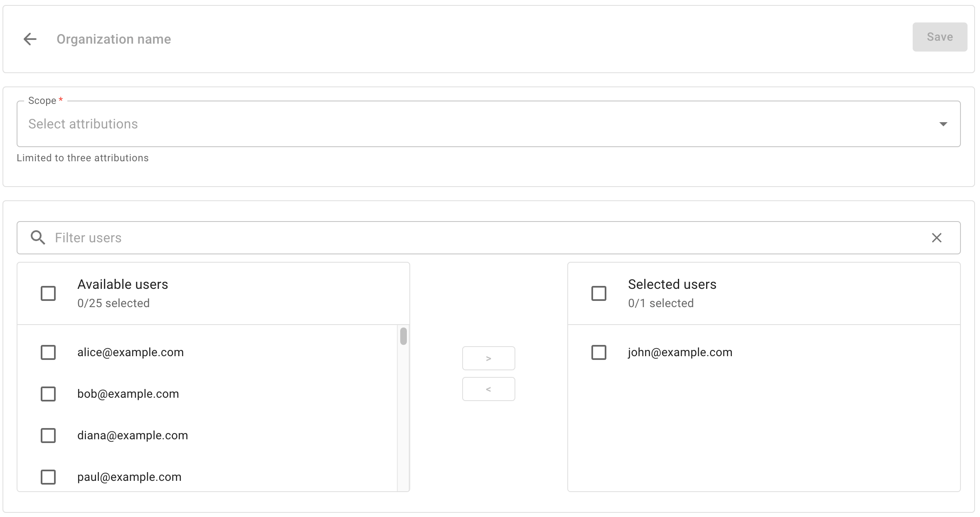Open the Scope dropdown caret icon
The image size is (980, 517).
click(x=943, y=123)
